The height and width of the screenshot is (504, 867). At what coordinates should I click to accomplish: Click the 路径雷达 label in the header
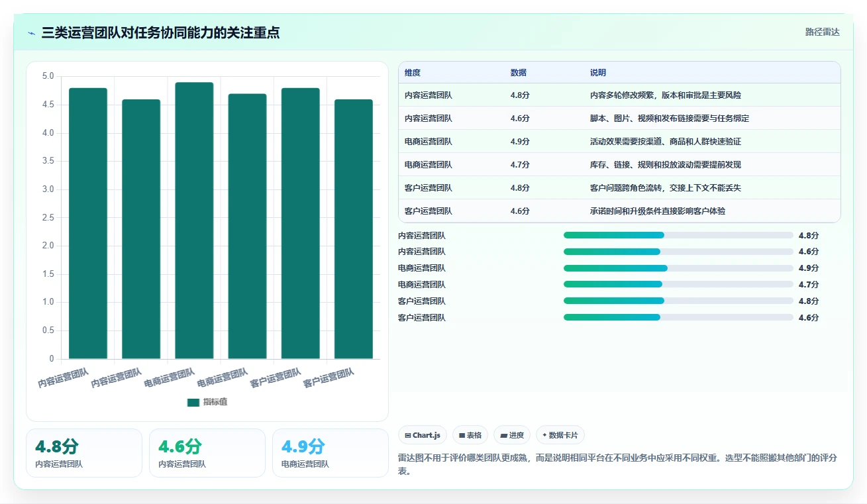822,32
